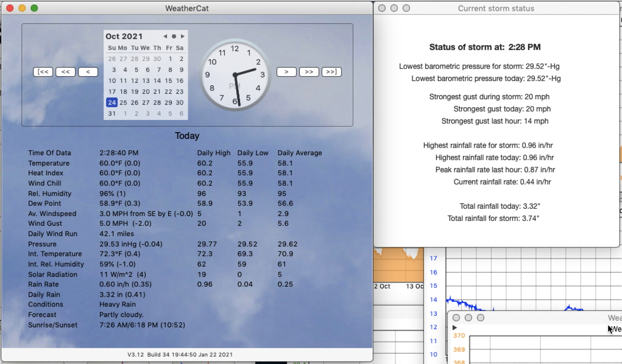Jump to first record with [<< button
Screen dimensions: 622x364
tap(43, 72)
